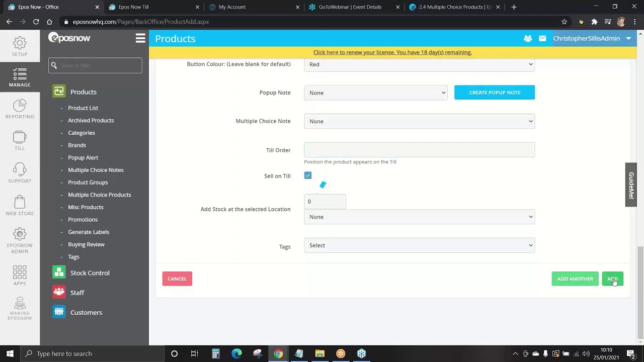Open Popup Alert in sidebar
This screenshot has height=362, width=644.
(x=83, y=157)
